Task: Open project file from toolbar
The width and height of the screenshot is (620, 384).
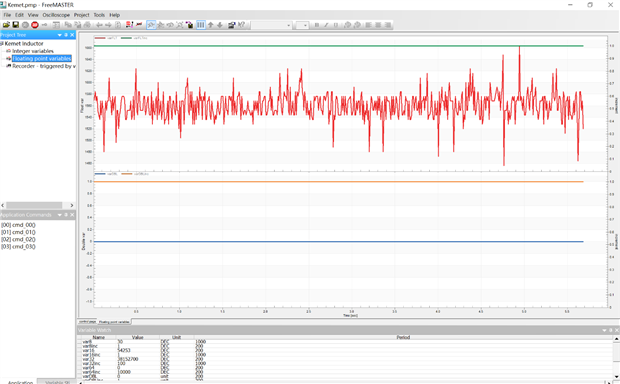Action: 6,25
